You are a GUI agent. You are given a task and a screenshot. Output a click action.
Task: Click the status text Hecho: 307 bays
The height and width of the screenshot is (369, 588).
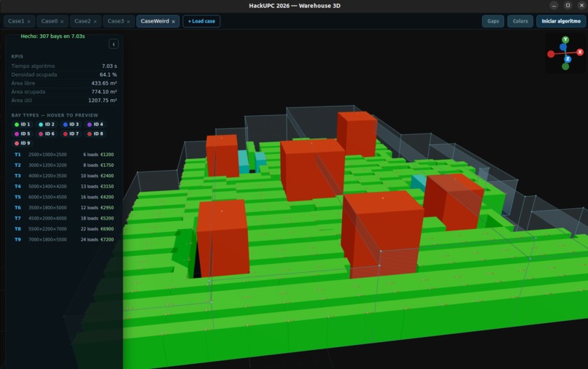[x=53, y=36]
